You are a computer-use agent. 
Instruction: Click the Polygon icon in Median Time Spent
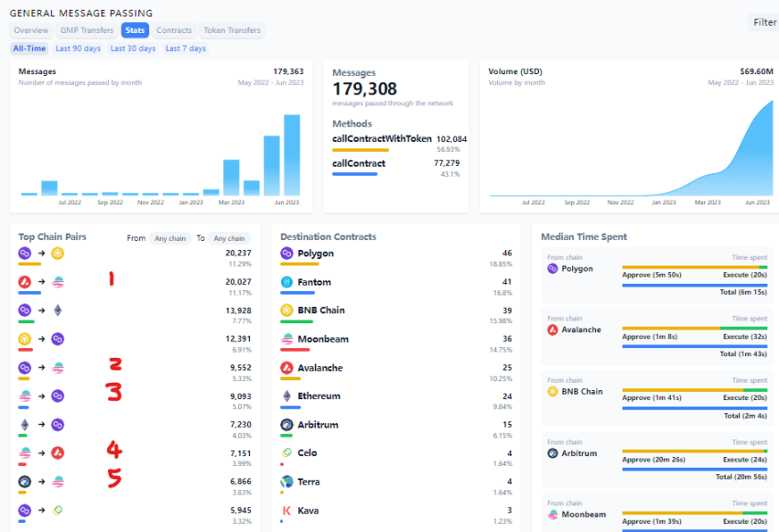tap(553, 268)
